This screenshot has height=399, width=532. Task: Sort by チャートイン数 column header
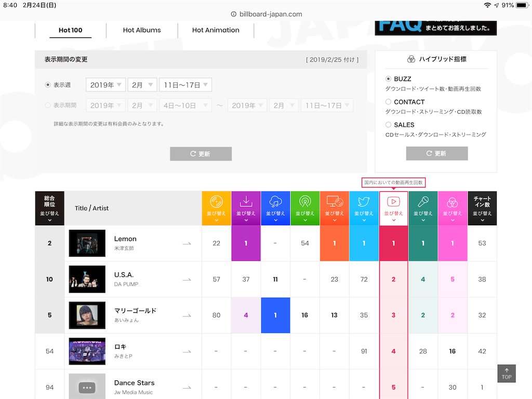pyautogui.click(x=482, y=208)
